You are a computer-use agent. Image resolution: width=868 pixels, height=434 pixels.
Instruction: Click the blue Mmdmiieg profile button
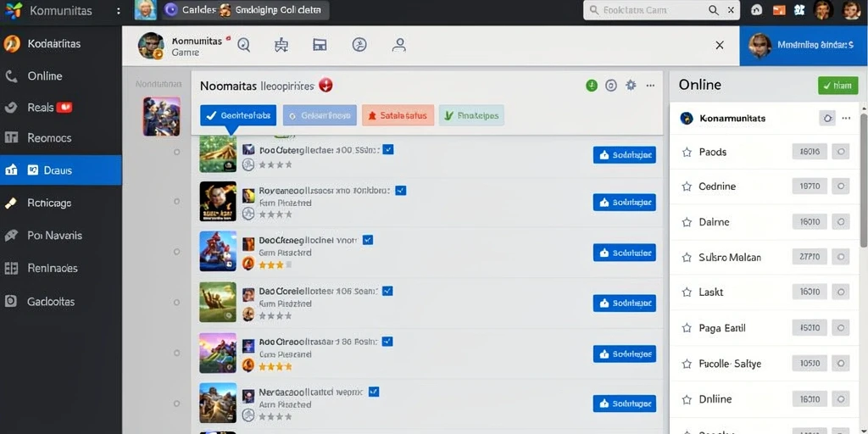(804, 46)
